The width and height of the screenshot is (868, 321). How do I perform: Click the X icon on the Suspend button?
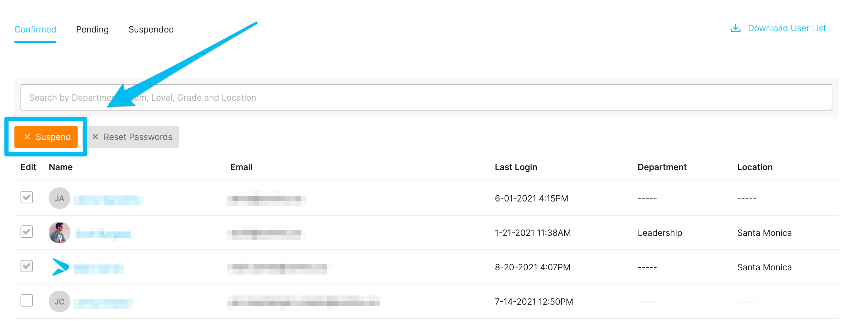27,137
